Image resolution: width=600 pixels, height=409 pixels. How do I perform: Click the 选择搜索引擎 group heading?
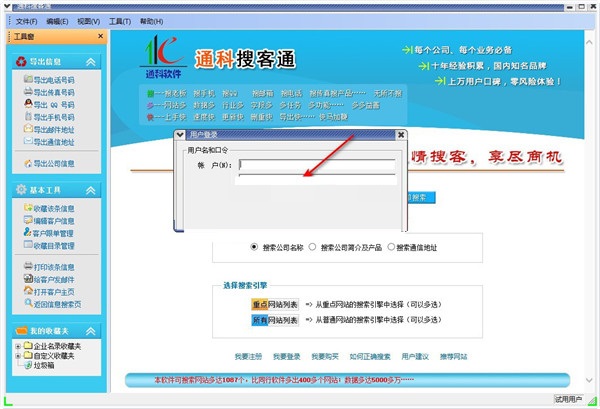coord(245,285)
